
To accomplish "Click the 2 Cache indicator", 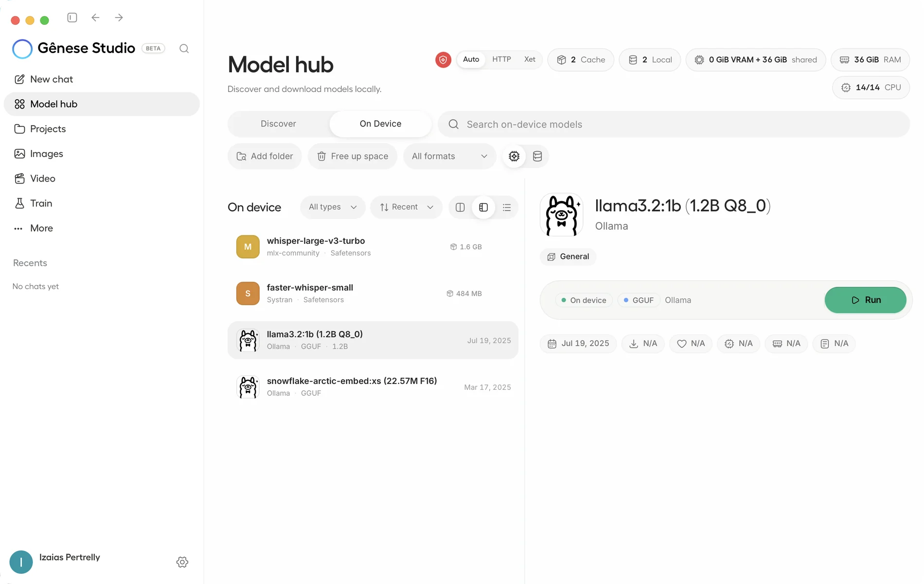I will pos(581,60).
